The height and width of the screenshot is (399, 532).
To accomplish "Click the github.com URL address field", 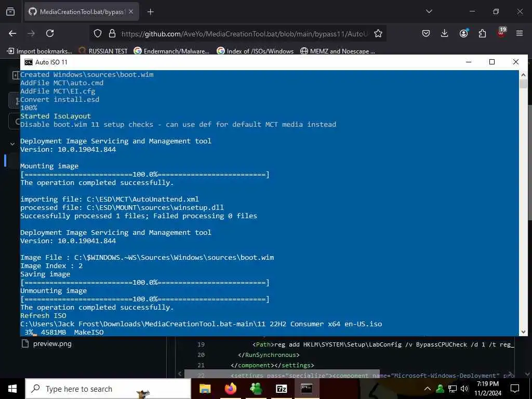I will pyautogui.click(x=244, y=34).
